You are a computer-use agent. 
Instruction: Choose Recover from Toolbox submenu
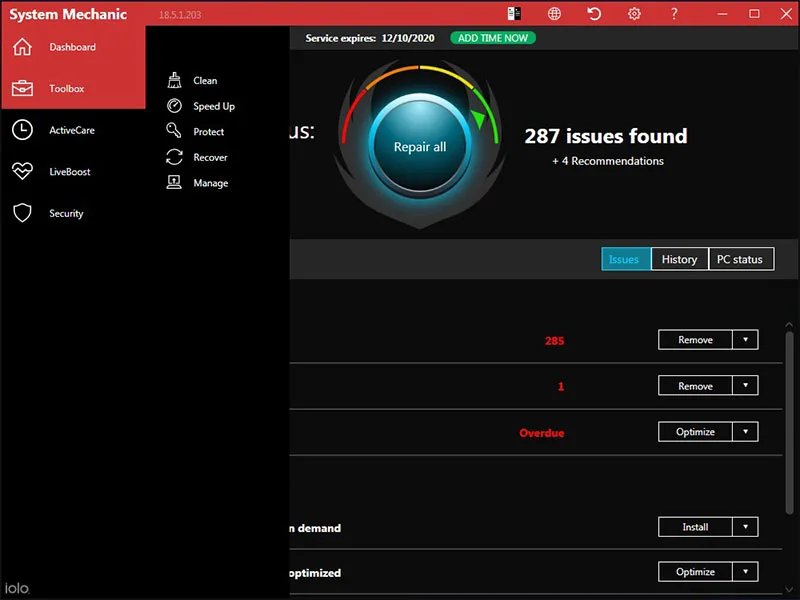click(210, 157)
